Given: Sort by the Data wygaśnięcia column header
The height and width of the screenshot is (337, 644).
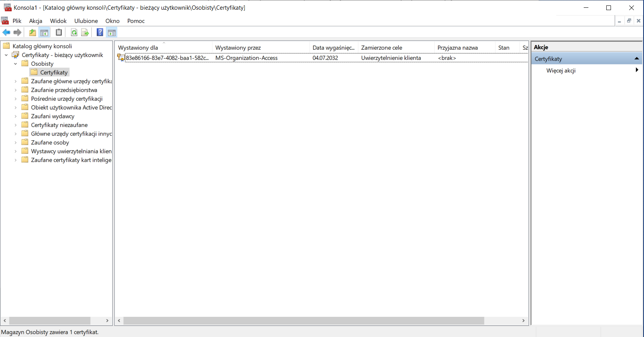Looking at the screenshot, I should tap(334, 47).
